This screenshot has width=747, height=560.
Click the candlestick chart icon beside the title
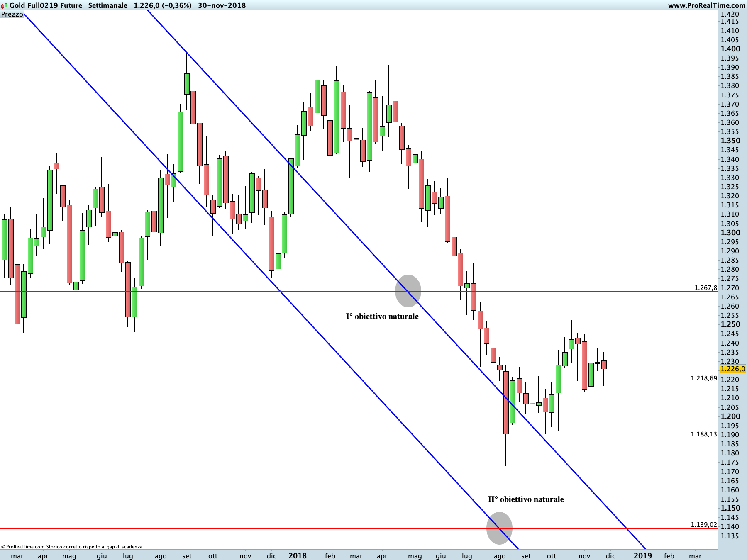pos(5,5)
